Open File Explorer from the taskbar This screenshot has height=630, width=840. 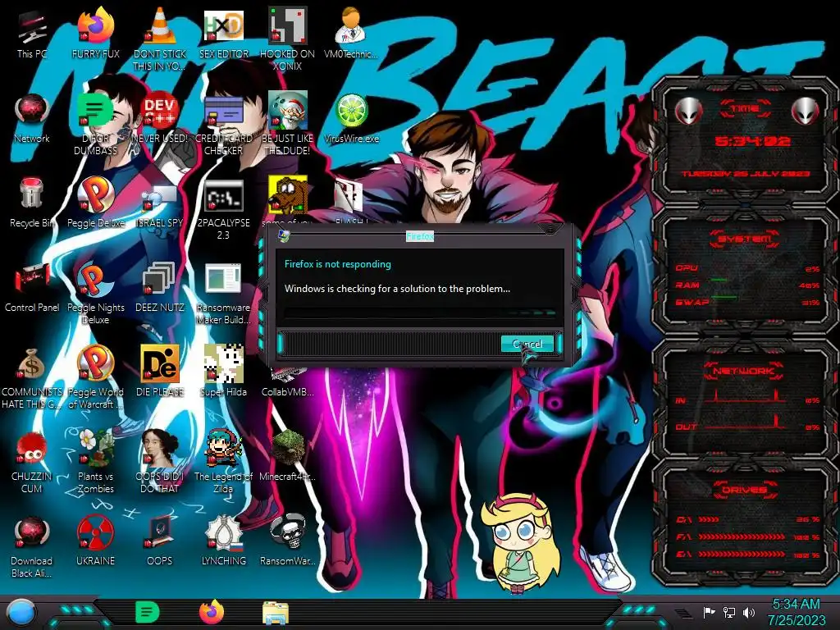276,613
